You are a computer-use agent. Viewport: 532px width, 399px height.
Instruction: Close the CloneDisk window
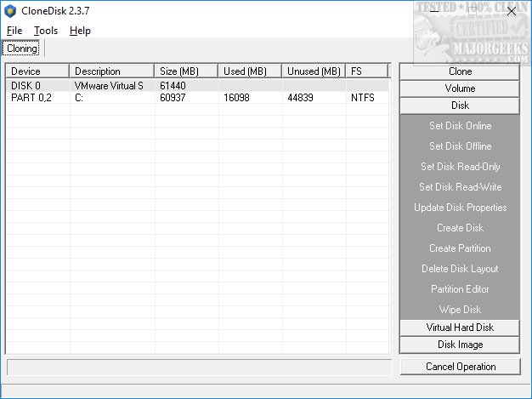pos(512,11)
